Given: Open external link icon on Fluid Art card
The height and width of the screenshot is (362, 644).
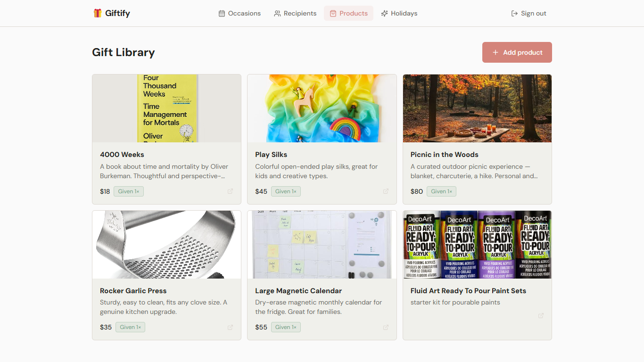Looking at the screenshot, I should click(x=541, y=316).
